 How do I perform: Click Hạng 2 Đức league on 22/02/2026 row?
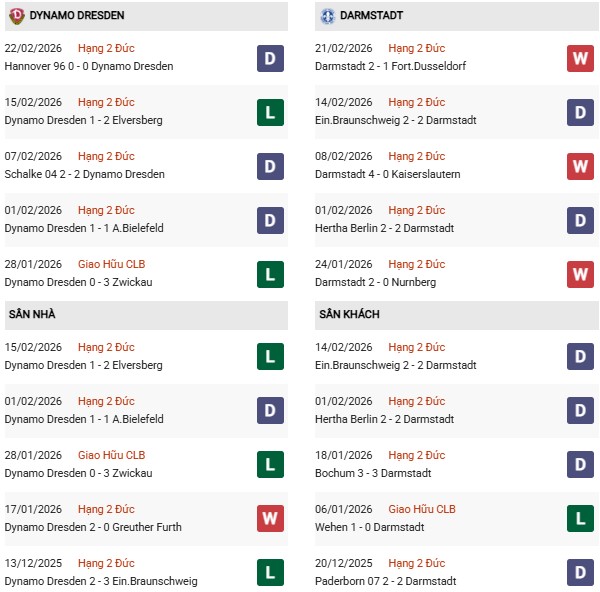106,48
